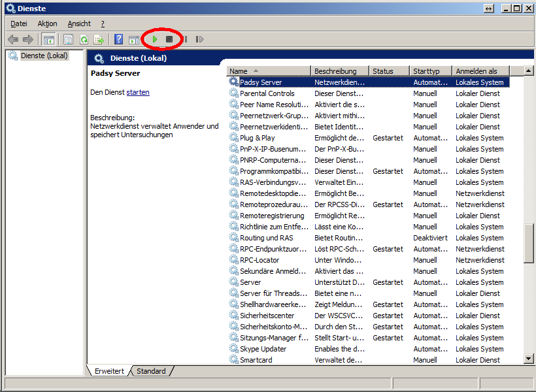The width and height of the screenshot is (536, 392).
Task: Open the Ansicht menu
Action: tap(79, 24)
